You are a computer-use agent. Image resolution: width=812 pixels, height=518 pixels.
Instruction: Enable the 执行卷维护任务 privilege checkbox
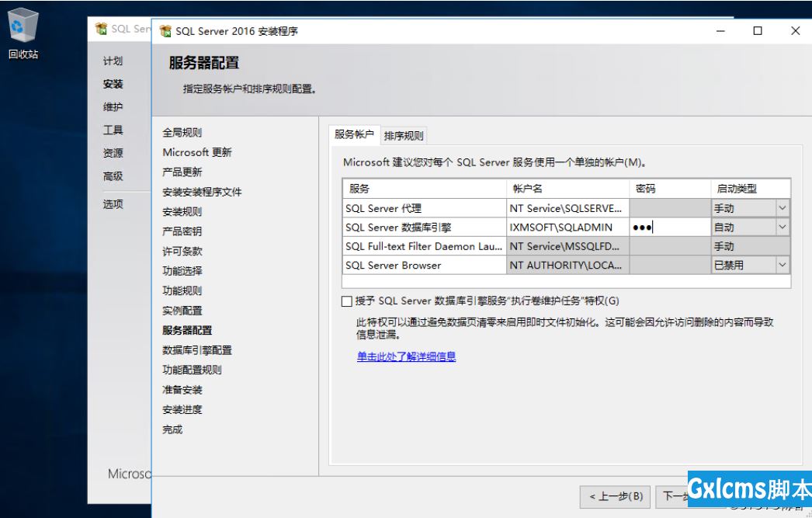(347, 301)
